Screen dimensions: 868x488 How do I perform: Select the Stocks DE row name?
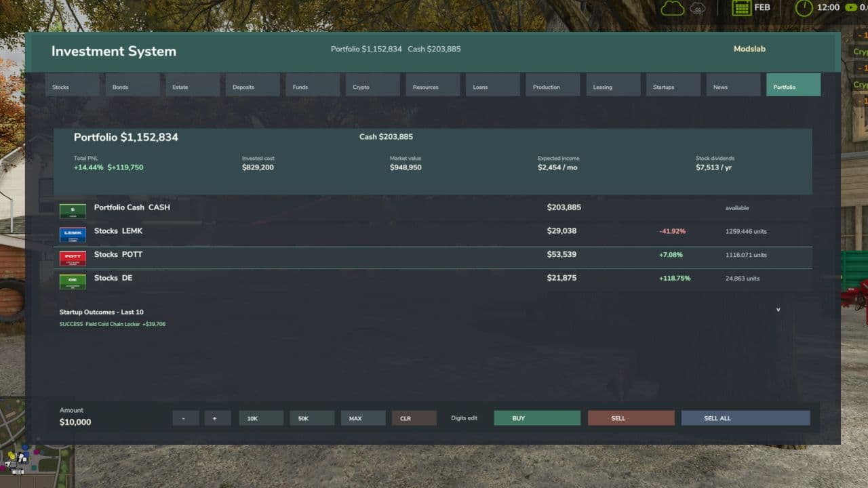pyautogui.click(x=113, y=278)
